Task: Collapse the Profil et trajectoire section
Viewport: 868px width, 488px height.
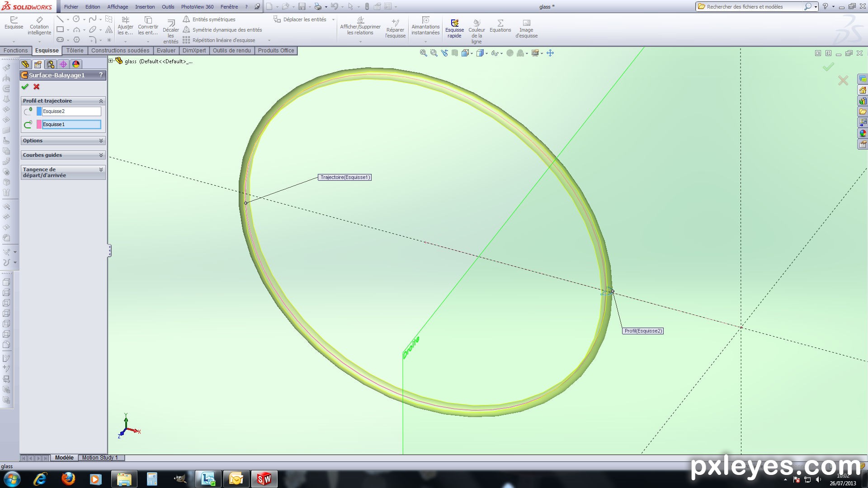Action: coord(101,101)
